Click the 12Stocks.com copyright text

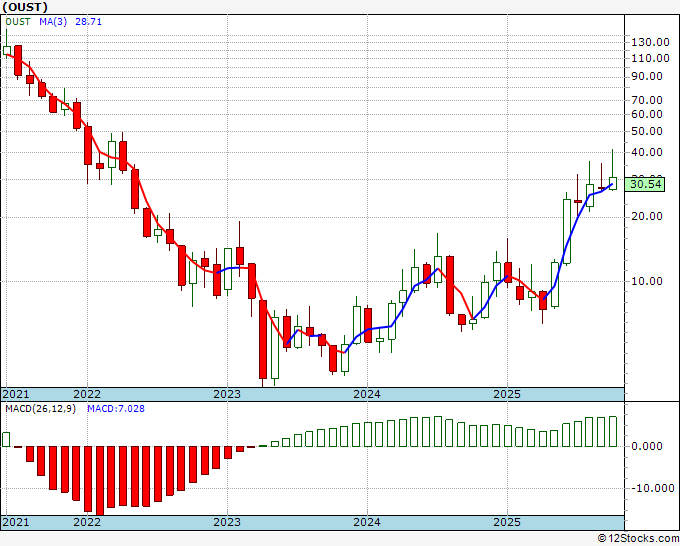pos(638,539)
